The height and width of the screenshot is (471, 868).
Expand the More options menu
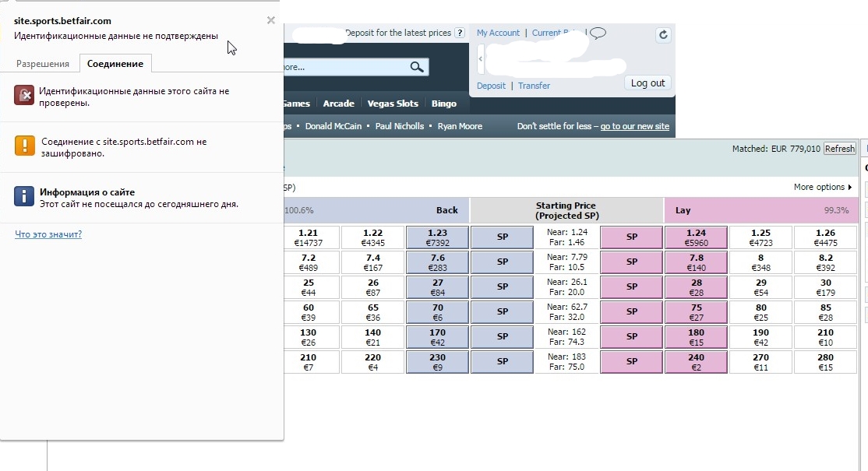coord(823,187)
